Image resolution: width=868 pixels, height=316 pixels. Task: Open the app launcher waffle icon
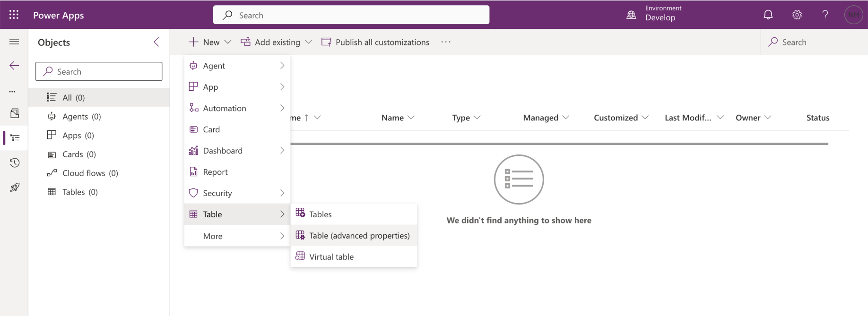point(14,15)
